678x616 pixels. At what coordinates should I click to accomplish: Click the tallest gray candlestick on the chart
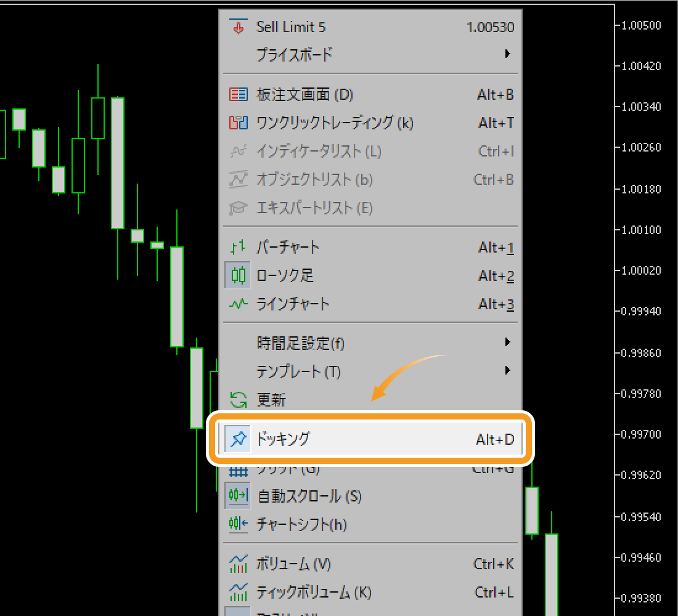[117, 163]
